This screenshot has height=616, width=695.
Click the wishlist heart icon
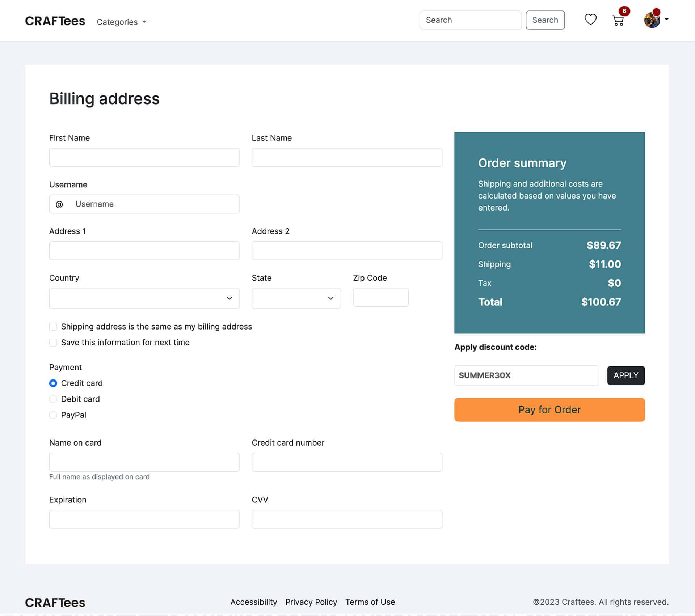click(x=590, y=20)
